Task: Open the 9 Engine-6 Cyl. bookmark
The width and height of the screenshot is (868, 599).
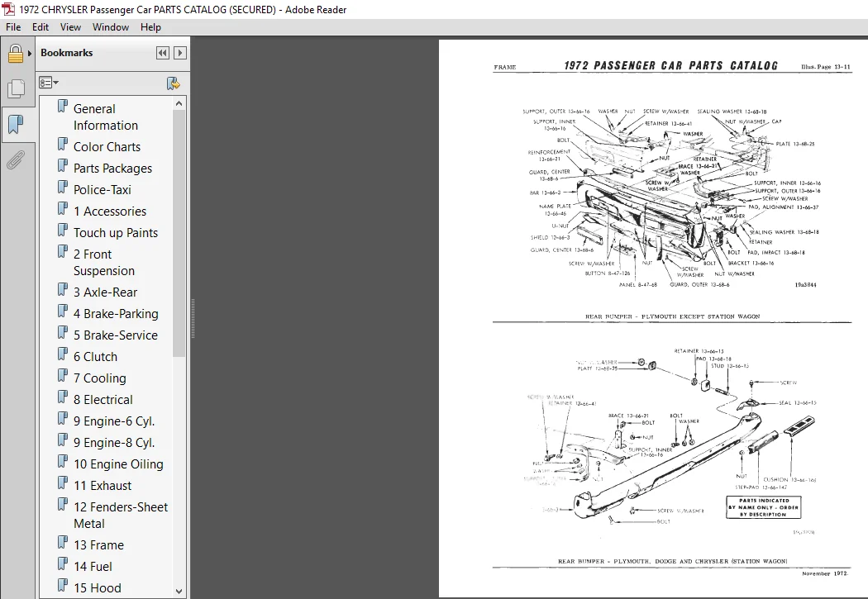Action: click(x=114, y=421)
